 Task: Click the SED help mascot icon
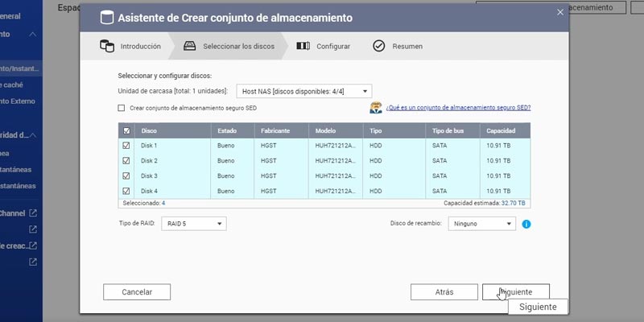[x=375, y=108]
